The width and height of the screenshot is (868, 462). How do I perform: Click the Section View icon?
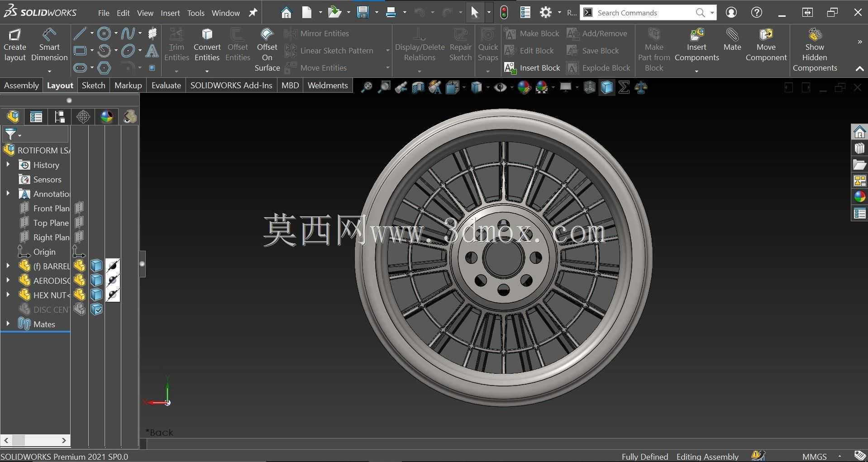[418, 87]
